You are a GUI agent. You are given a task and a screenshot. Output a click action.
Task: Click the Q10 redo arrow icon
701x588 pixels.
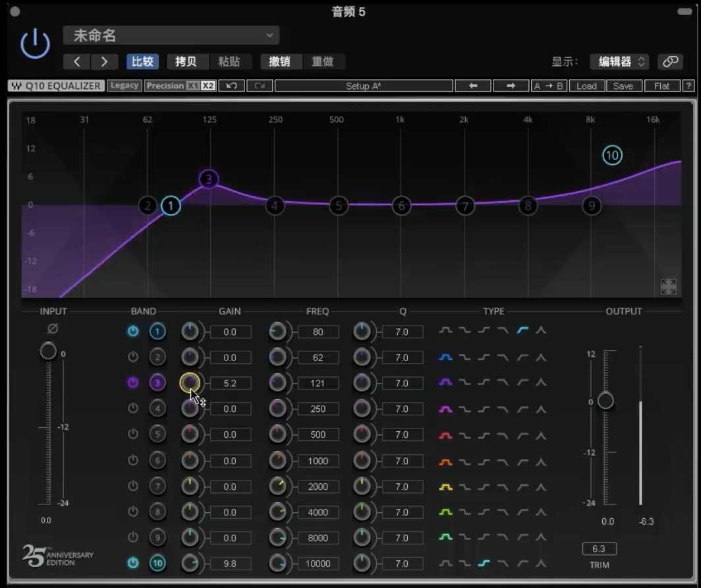(x=260, y=86)
